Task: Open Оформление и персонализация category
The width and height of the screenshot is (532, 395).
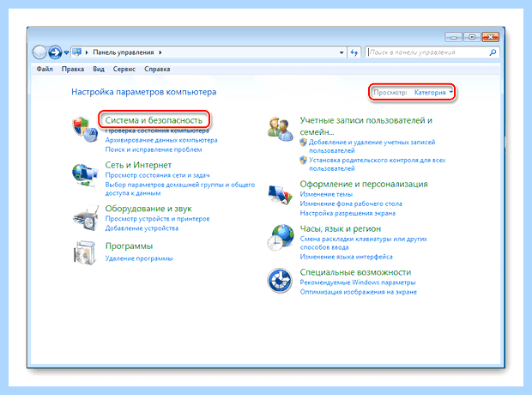Action: [x=364, y=184]
